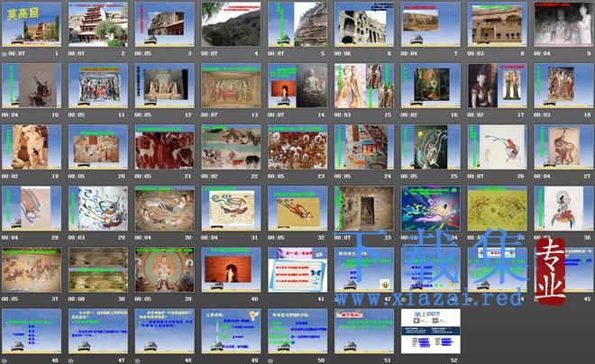Select slide 23 thumbnail
Viewport: 595px width, 364px height.
pyautogui.click(x=297, y=147)
